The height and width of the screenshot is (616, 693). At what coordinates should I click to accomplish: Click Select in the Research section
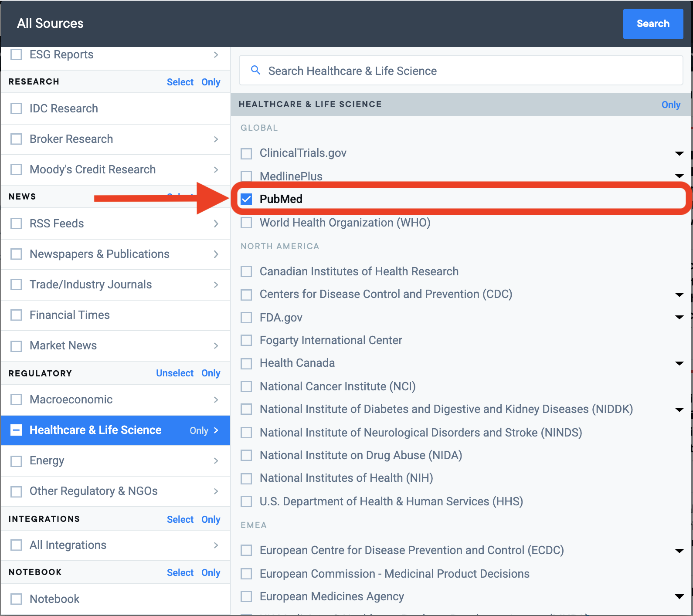click(180, 82)
